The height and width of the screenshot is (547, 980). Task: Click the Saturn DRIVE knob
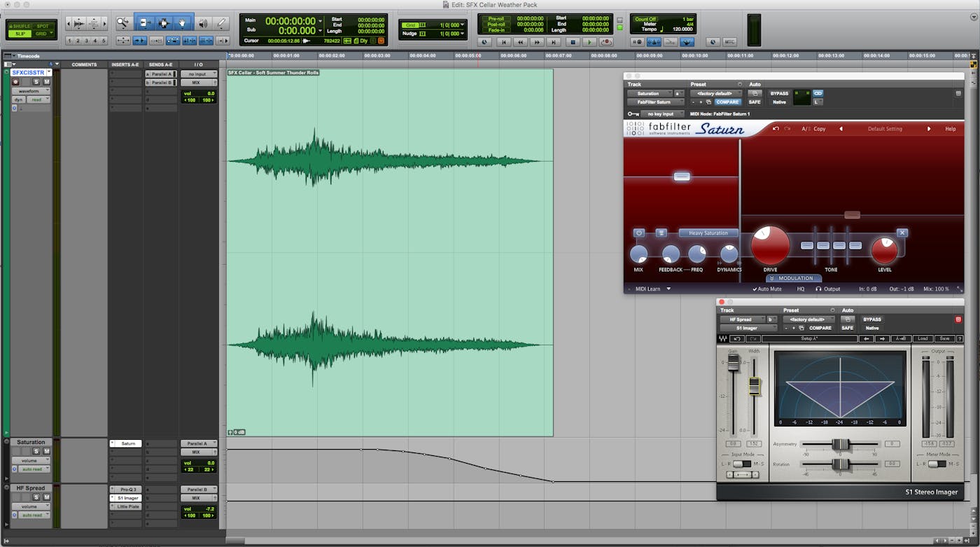(x=770, y=245)
